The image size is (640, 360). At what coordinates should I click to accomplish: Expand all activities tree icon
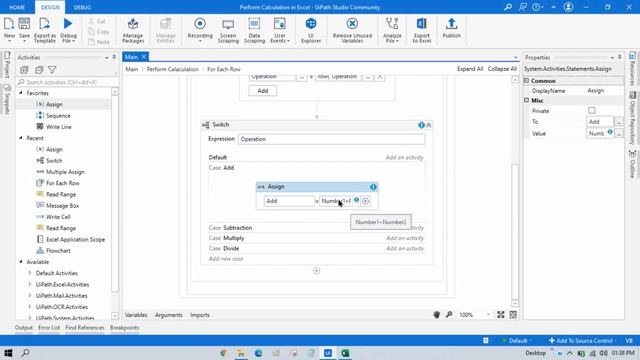pyautogui.click(x=24, y=70)
